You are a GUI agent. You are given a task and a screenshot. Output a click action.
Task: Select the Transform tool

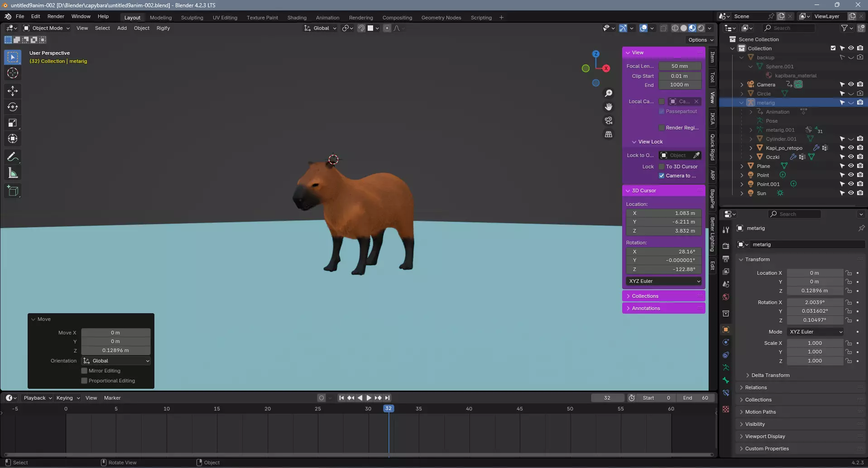[13, 138]
